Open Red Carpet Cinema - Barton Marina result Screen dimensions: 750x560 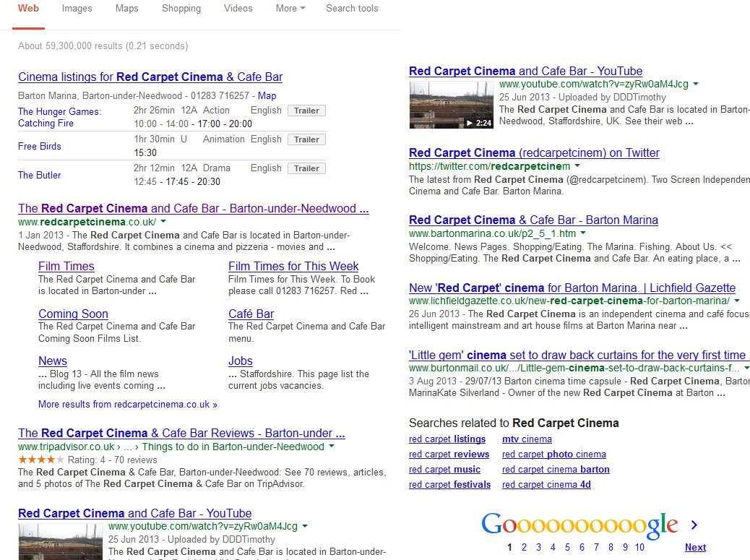point(533,220)
